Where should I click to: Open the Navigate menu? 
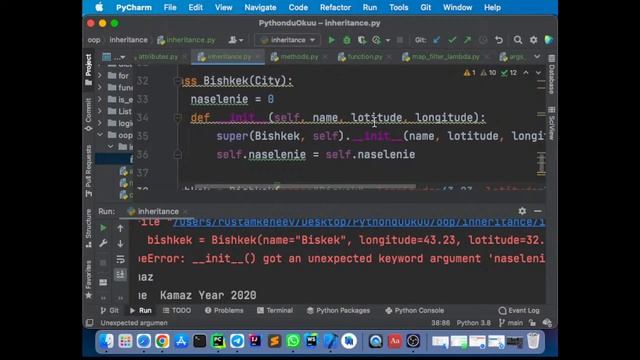point(260,7)
